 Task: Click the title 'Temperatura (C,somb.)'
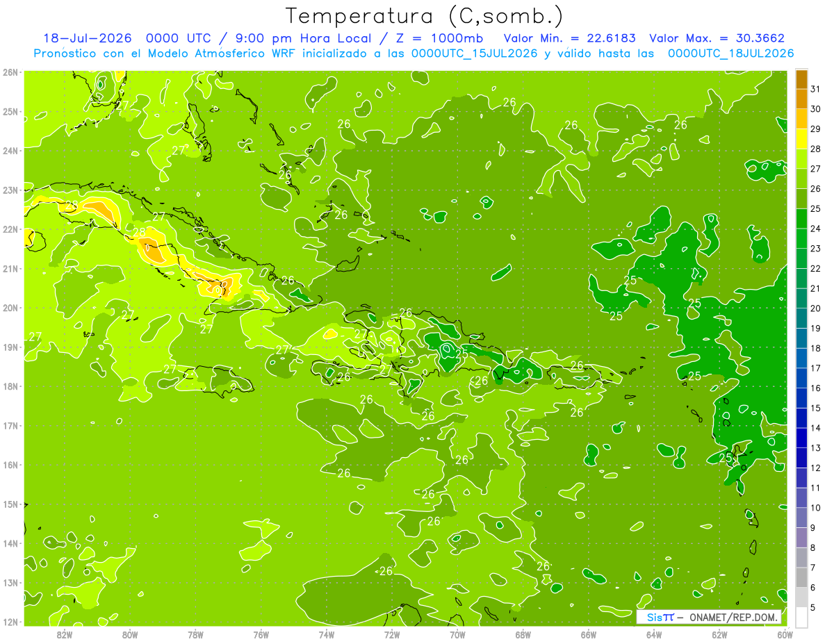point(425,16)
